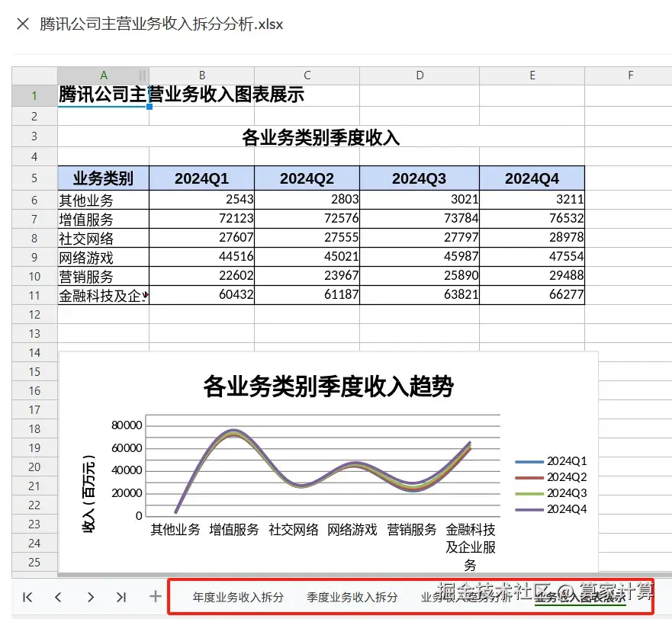Select column F header

(x=630, y=75)
